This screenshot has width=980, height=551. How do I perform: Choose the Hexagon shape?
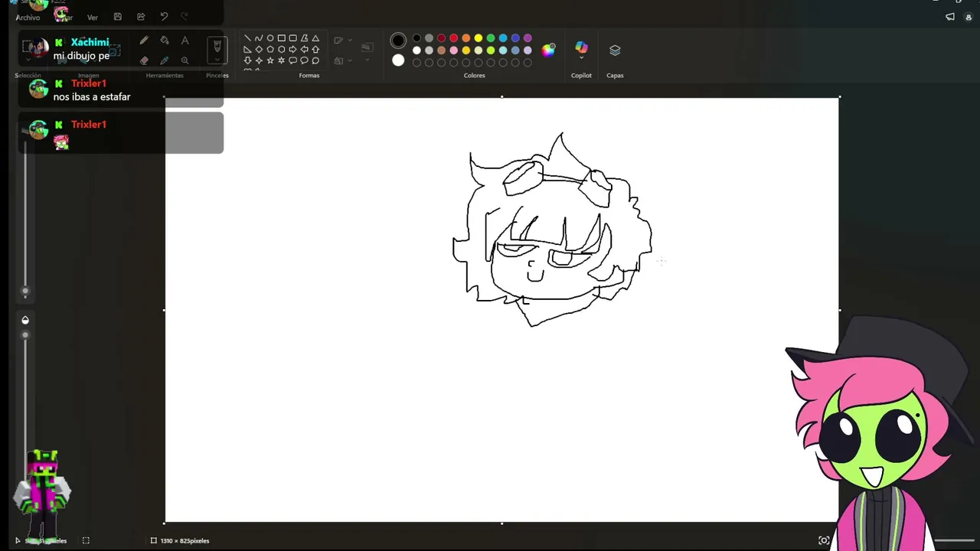coord(282,50)
